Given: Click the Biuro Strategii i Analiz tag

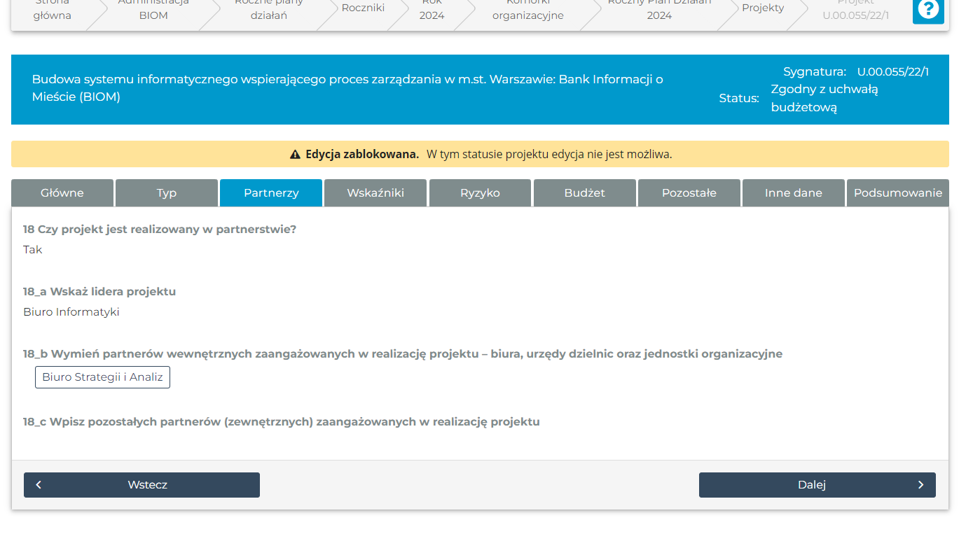Looking at the screenshot, I should [x=102, y=377].
